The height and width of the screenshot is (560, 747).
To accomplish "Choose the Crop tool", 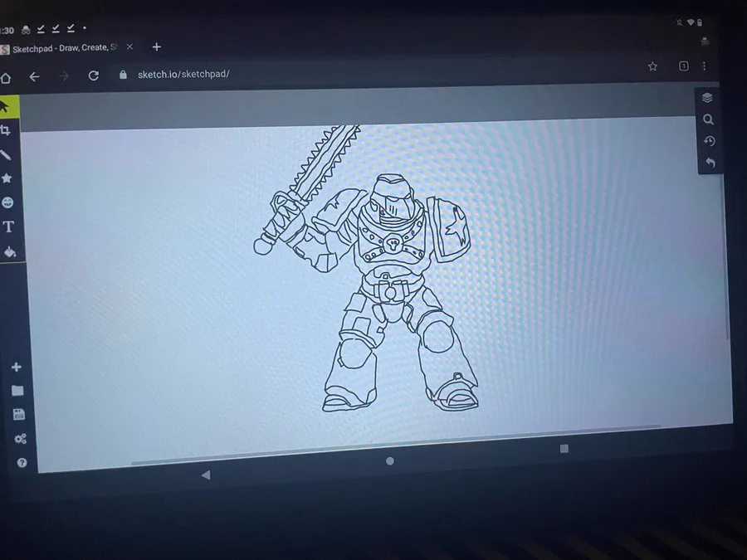I will point(6,130).
